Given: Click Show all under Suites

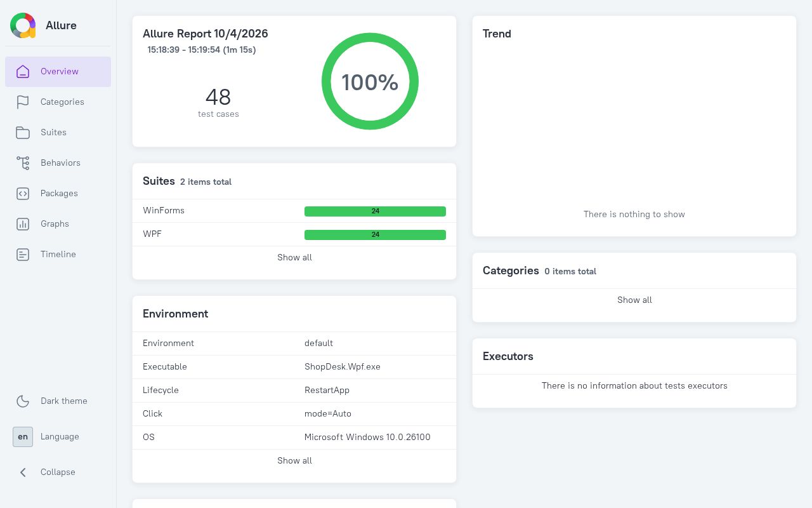Looking at the screenshot, I should point(294,257).
